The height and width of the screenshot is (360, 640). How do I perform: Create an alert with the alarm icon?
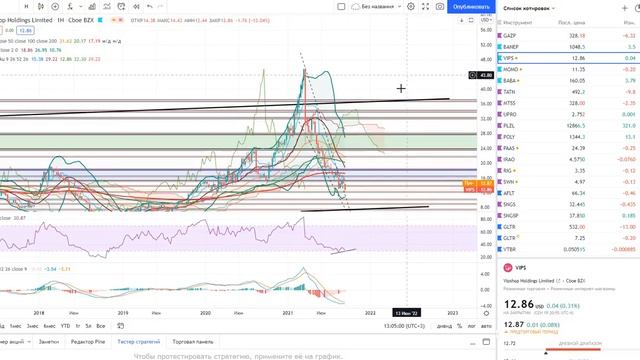click(x=121, y=7)
